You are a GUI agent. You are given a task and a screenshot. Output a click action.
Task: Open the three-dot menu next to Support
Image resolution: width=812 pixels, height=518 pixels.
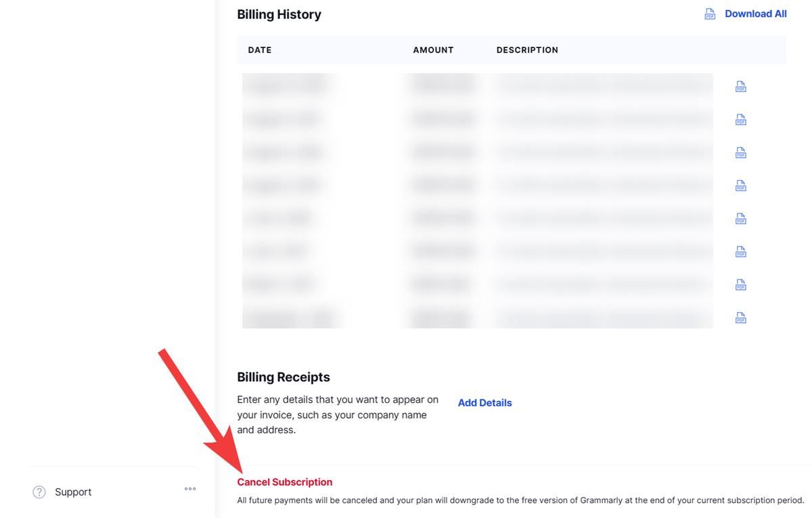point(189,489)
